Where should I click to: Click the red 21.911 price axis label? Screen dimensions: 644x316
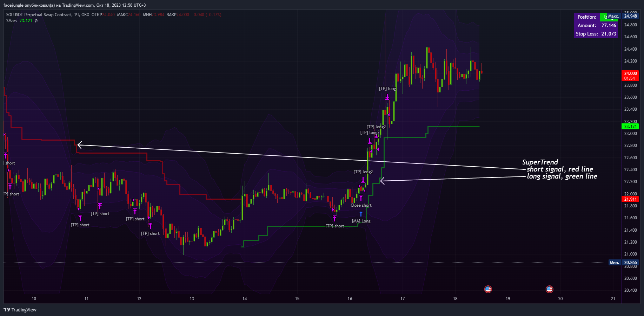(x=630, y=199)
